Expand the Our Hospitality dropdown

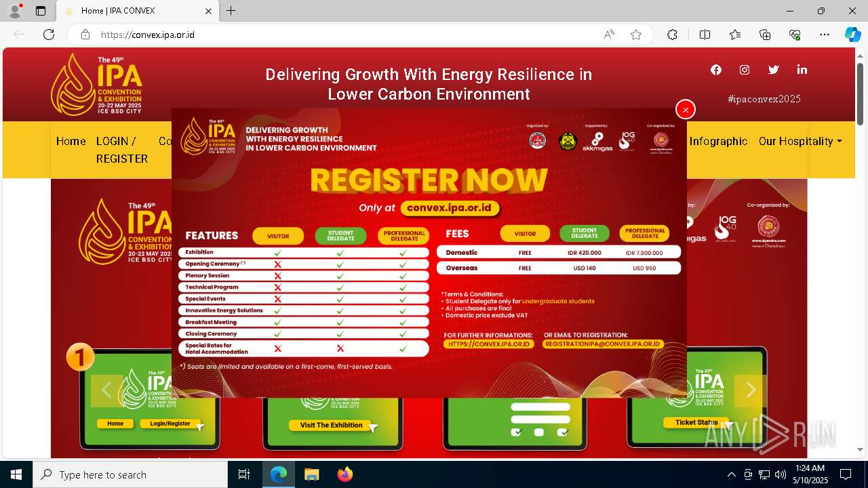(800, 141)
